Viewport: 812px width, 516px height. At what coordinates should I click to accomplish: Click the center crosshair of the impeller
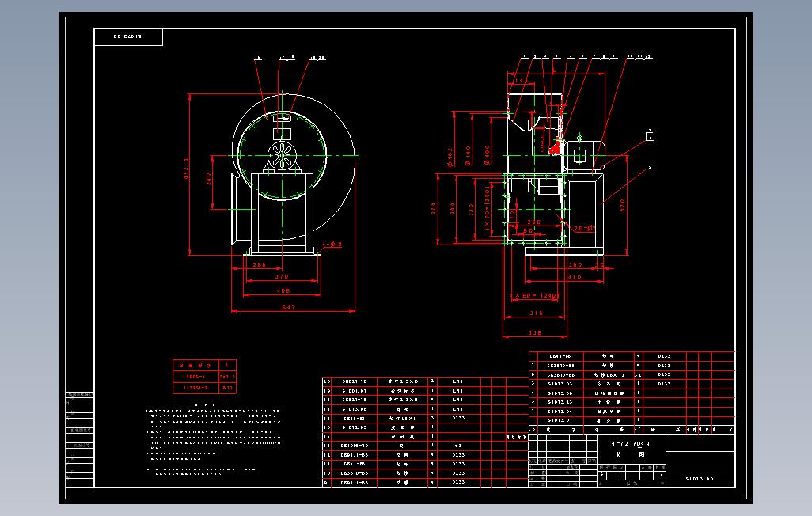pyautogui.click(x=281, y=154)
